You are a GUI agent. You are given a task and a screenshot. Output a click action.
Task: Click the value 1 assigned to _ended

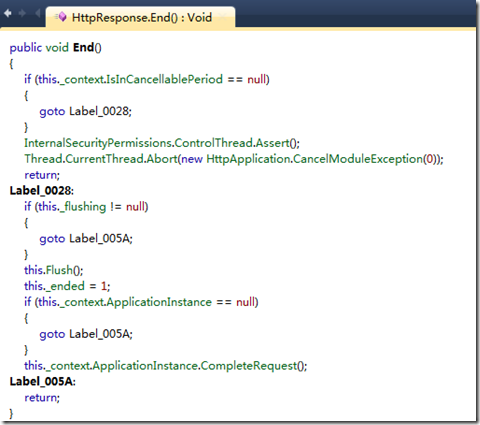coord(104,286)
